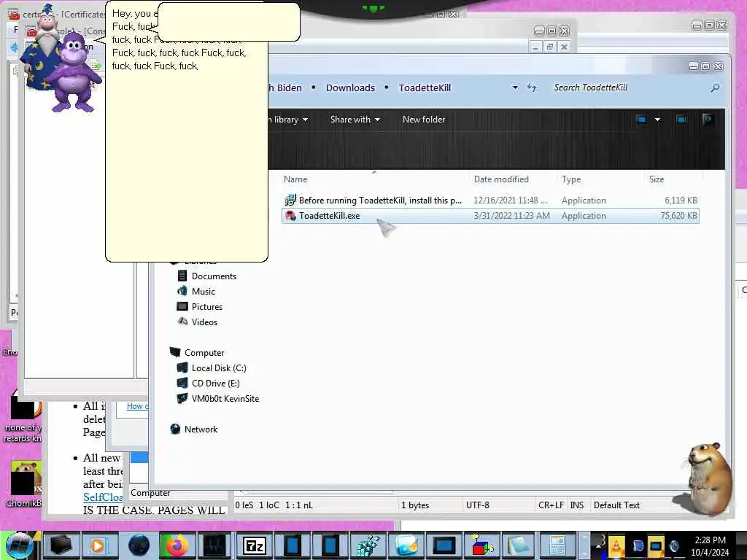Open the Share with dropdown menu
Screen dimensions: 747x560
coord(355,120)
